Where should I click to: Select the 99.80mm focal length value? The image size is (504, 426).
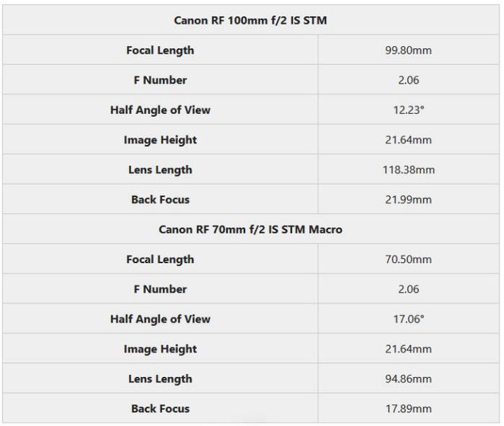pyautogui.click(x=408, y=50)
